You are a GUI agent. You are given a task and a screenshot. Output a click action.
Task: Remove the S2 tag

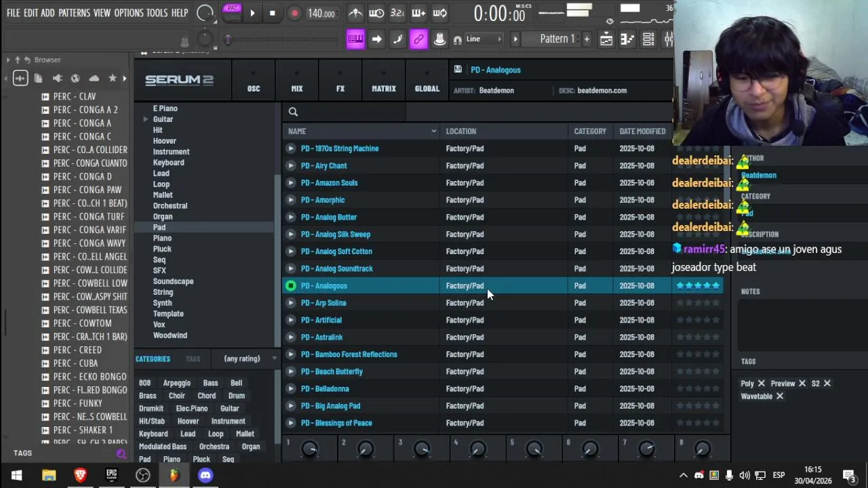827,384
